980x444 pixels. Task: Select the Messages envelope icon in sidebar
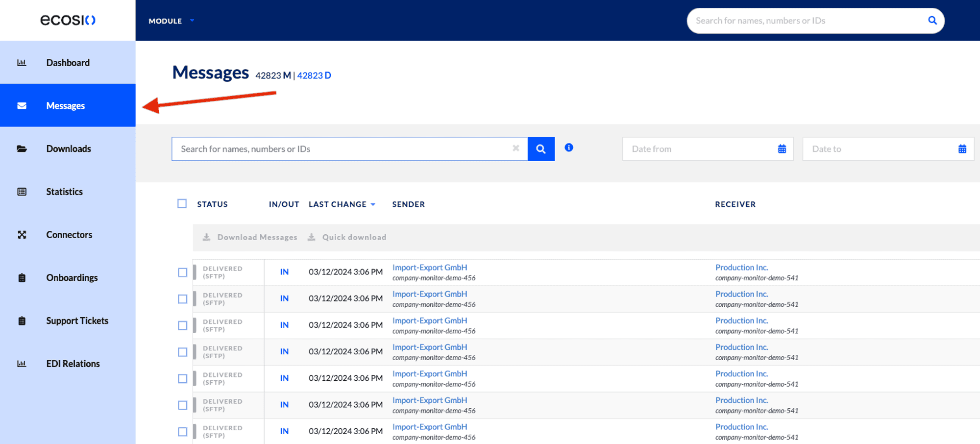click(x=22, y=105)
